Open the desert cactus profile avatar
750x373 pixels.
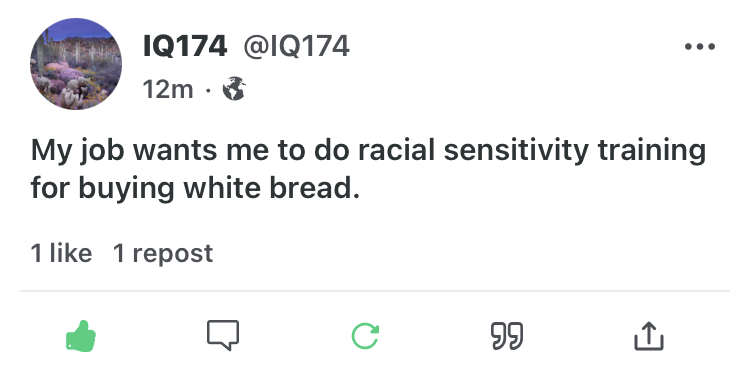point(76,64)
